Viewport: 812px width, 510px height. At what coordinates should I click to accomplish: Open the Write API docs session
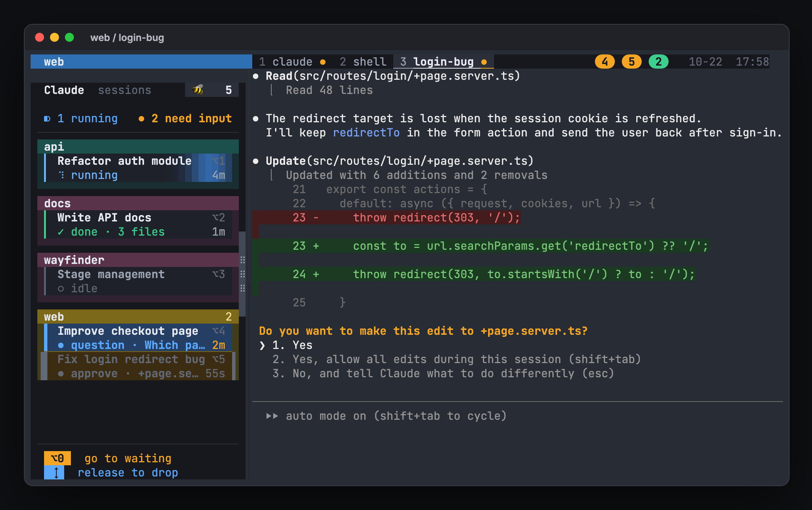pyautogui.click(x=138, y=224)
